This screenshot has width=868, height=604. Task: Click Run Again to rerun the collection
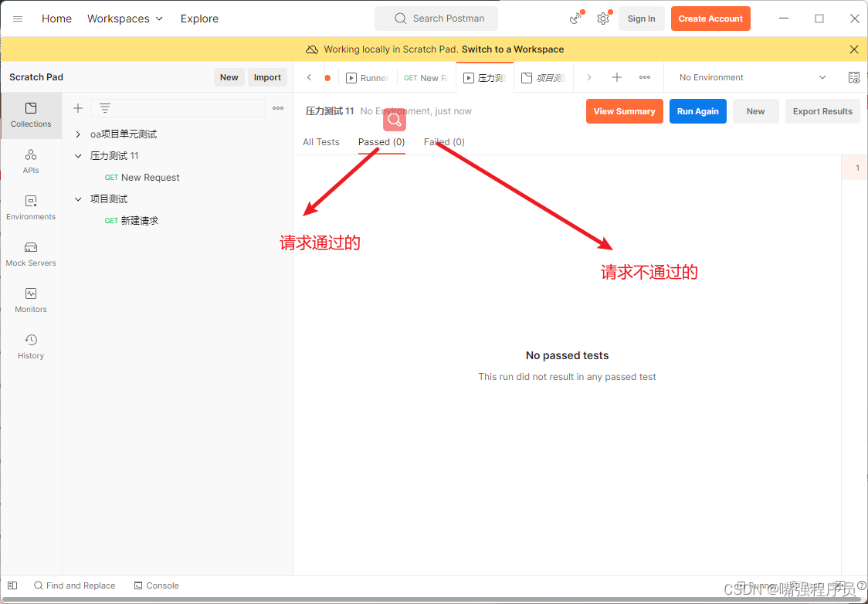tap(697, 111)
